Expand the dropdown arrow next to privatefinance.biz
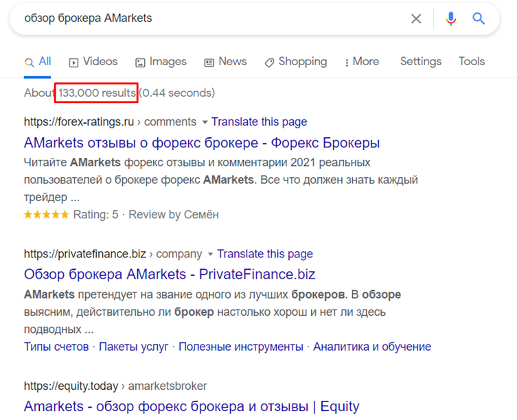The height and width of the screenshot is (420, 517). [210, 254]
